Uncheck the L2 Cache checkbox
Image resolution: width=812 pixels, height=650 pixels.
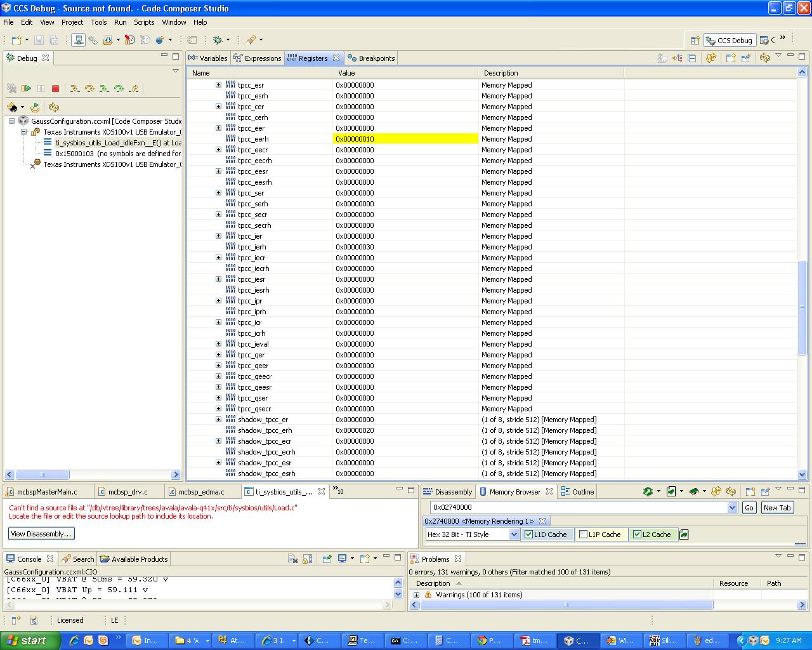coord(636,534)
